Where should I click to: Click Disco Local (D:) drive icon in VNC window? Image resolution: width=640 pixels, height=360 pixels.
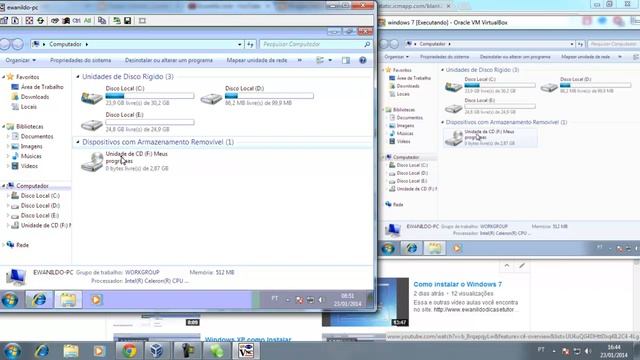coord(211,98)
